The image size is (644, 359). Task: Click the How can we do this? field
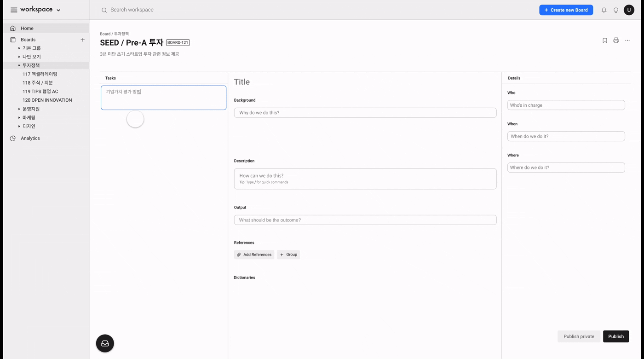pos(365,179)
